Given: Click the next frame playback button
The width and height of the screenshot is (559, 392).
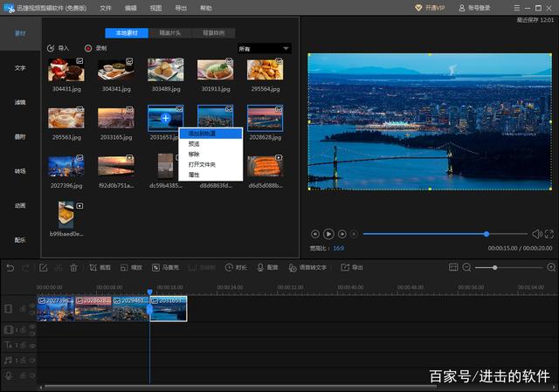Looking at the screenshot, I should [342, 234].
